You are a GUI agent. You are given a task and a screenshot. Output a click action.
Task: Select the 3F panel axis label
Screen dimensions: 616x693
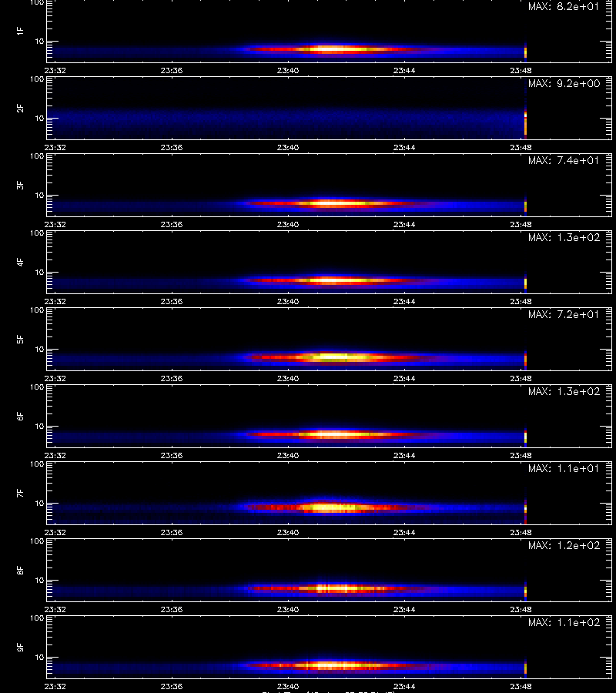pyautogui.click(x=20, y=185)
